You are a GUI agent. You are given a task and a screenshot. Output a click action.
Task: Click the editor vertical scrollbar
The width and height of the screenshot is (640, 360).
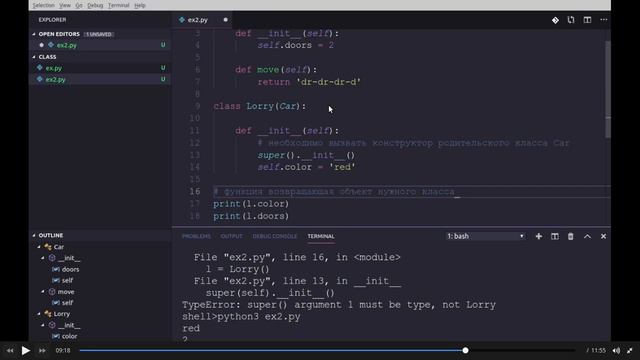coord(608,89)
